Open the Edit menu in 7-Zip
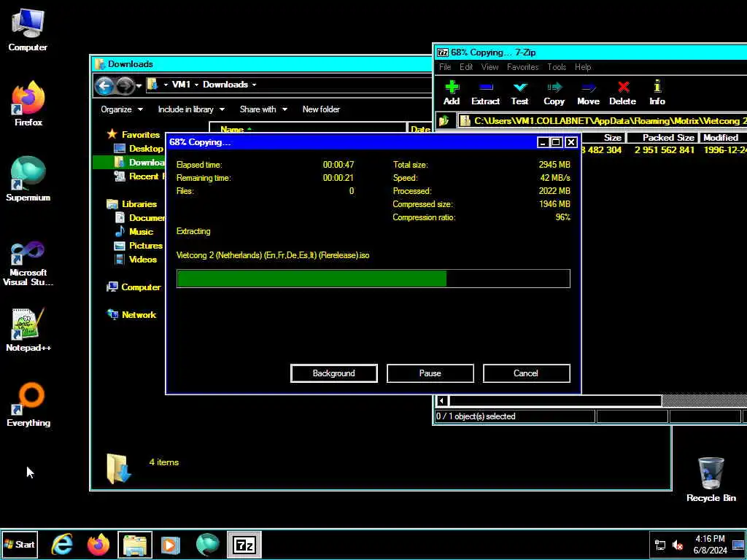This screenshot has height=560, width=747. click(466, 67)
